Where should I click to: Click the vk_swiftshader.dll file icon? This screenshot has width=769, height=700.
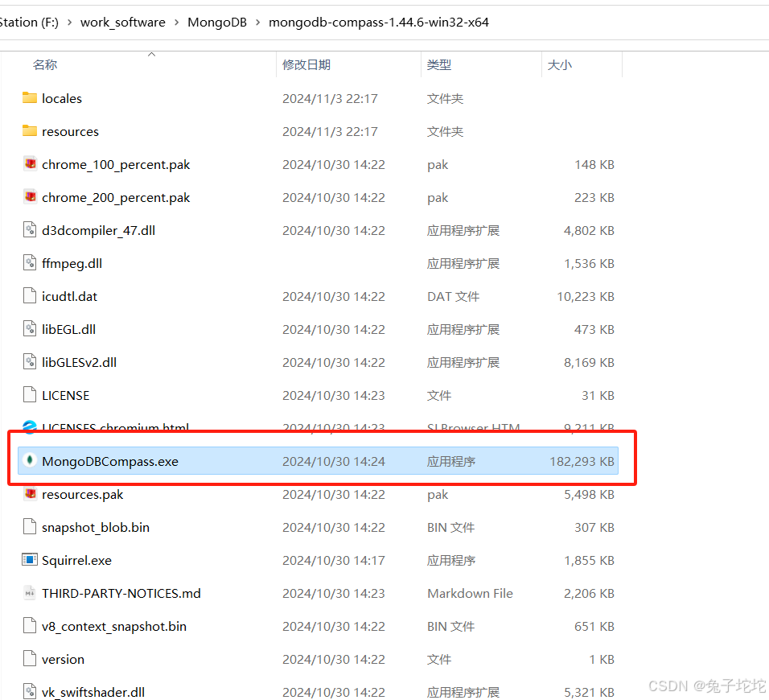coord(30,691)
